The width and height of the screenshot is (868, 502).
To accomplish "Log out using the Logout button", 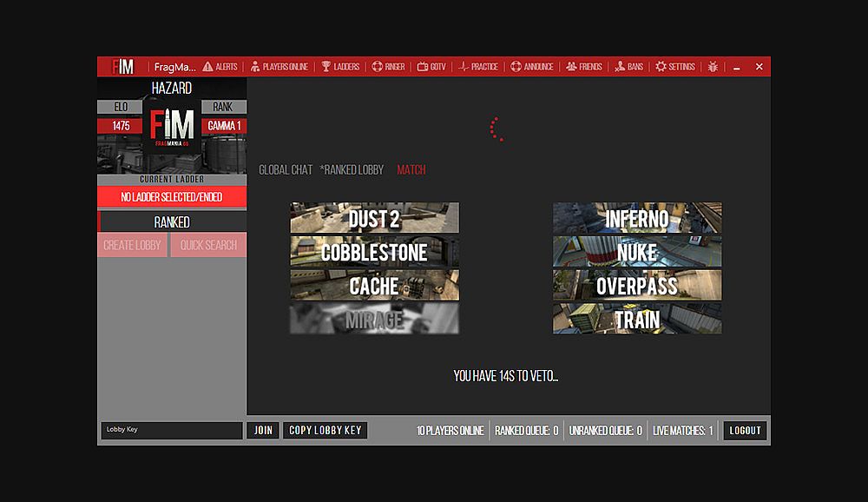I will tap(745, 431).
